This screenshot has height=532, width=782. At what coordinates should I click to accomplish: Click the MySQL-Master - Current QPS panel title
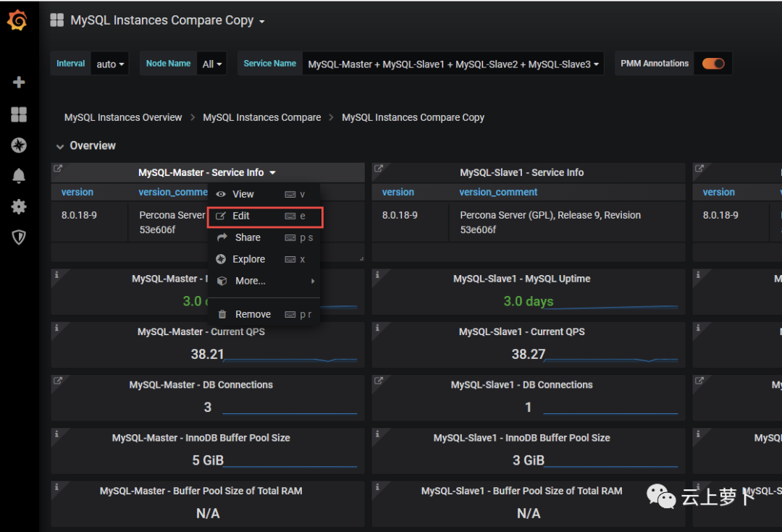[x=201, y=332]
